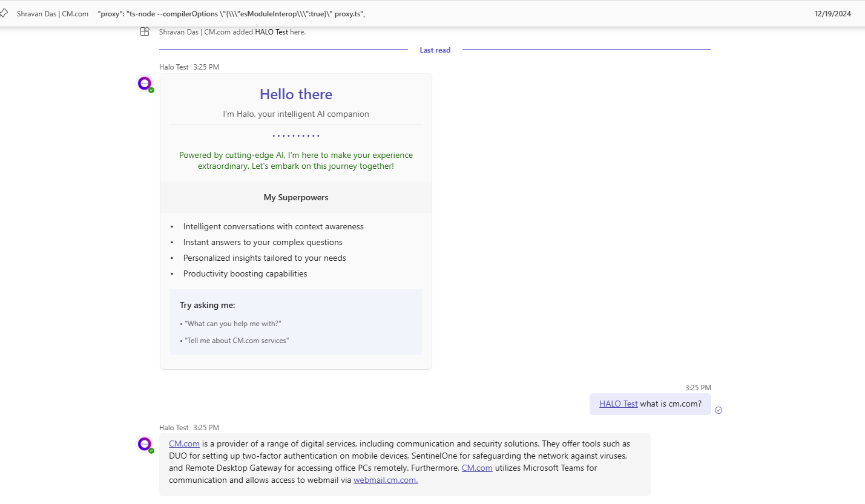
Task: Click "Productivity boosting capabilities" bullet
Action: click(245, 273)
